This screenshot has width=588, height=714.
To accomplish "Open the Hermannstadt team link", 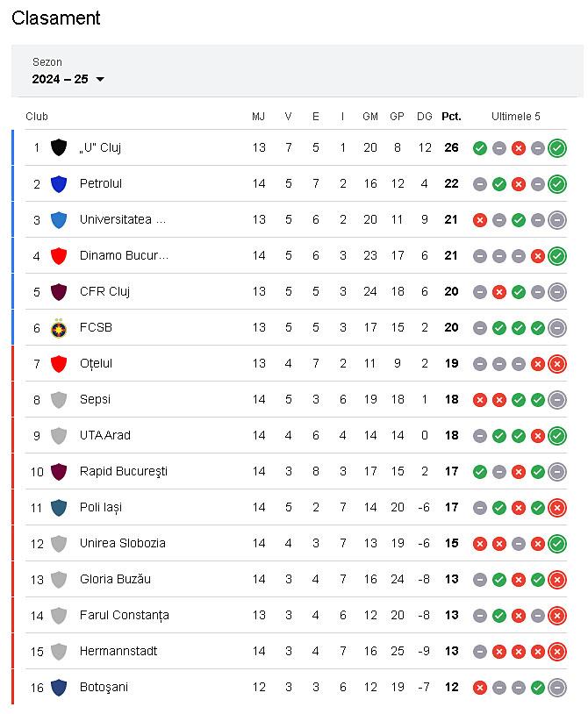I will 118,651.
